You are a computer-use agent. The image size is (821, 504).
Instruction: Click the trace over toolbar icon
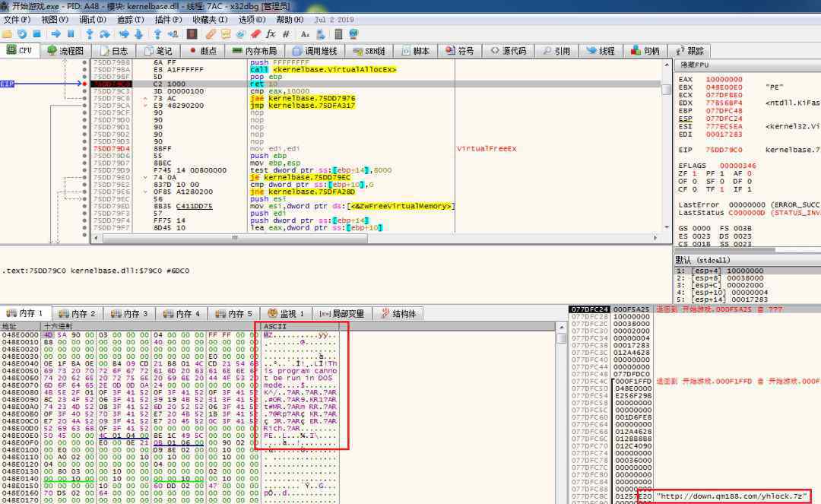139,34
